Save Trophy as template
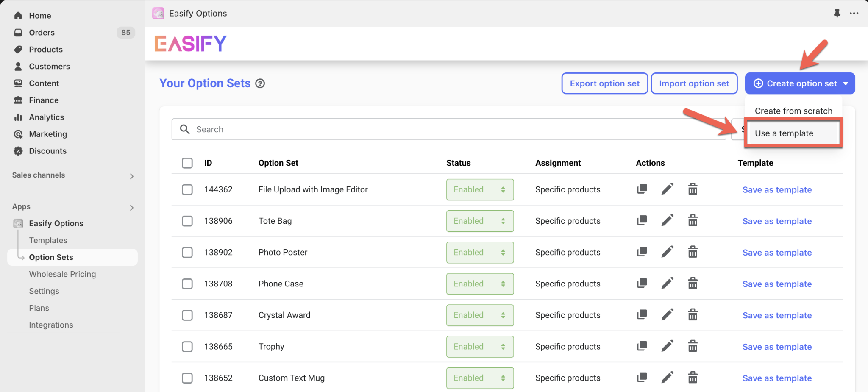Screen dimensions: 868x392 coord(777,346)
